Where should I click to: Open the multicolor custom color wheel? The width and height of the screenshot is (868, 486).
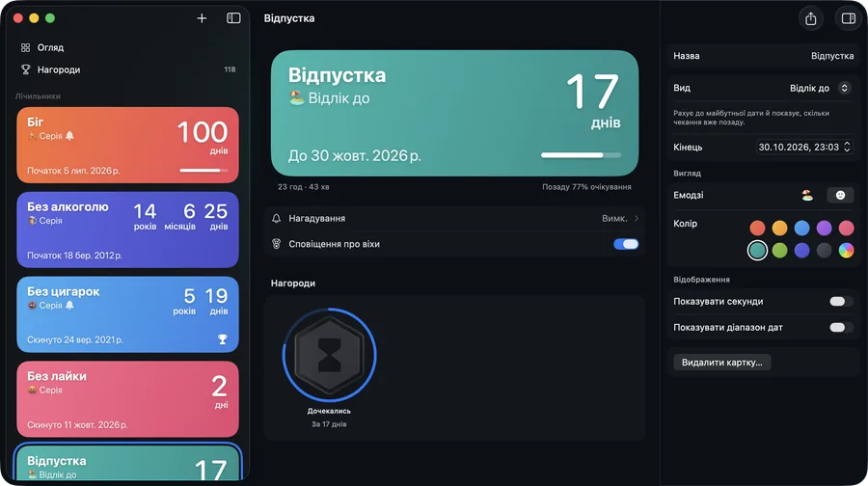pos(846,250)
